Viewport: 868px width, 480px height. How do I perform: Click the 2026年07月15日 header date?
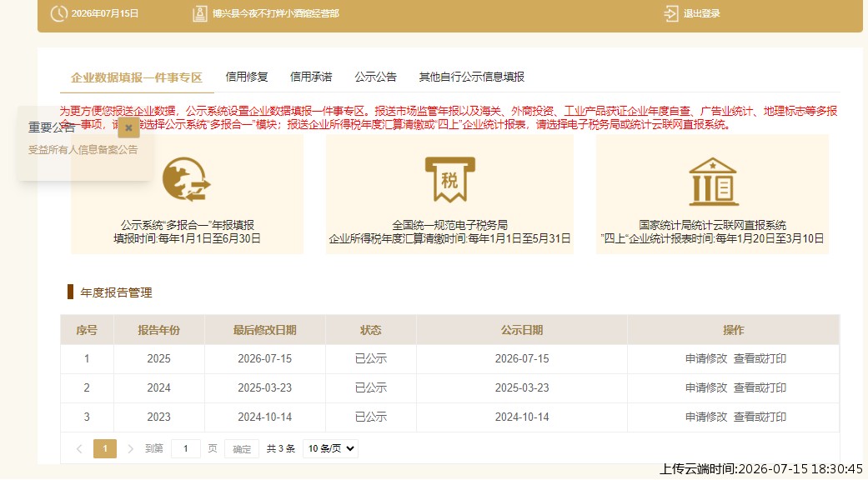point(104,13)
